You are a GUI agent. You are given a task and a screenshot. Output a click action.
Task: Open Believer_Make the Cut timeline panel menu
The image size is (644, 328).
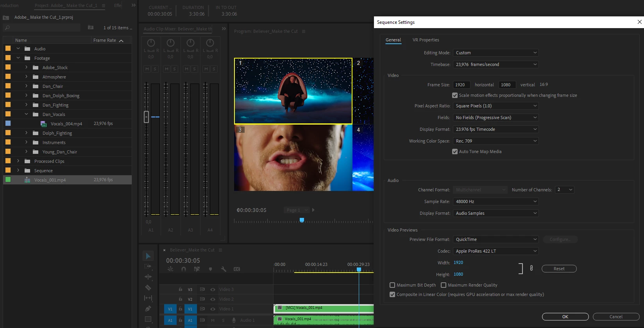click(x=220, y=250)
